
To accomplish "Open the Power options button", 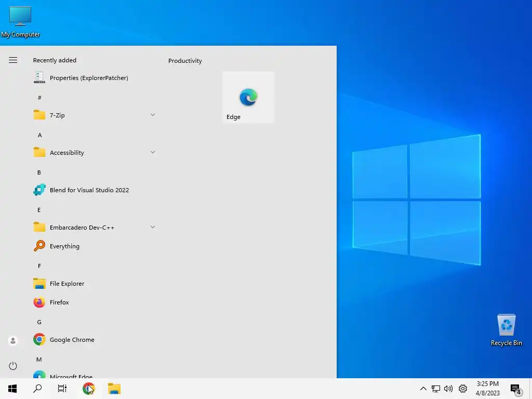I will (13, 366).
